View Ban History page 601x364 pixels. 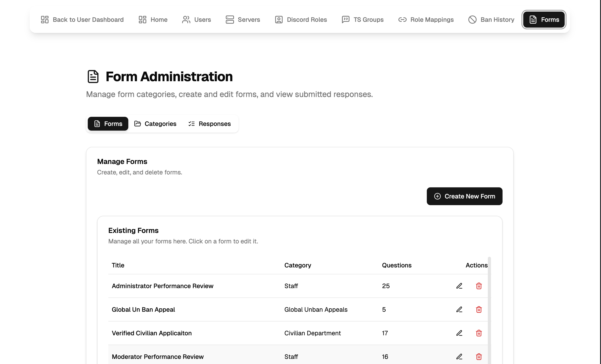(x=491, y=20)
